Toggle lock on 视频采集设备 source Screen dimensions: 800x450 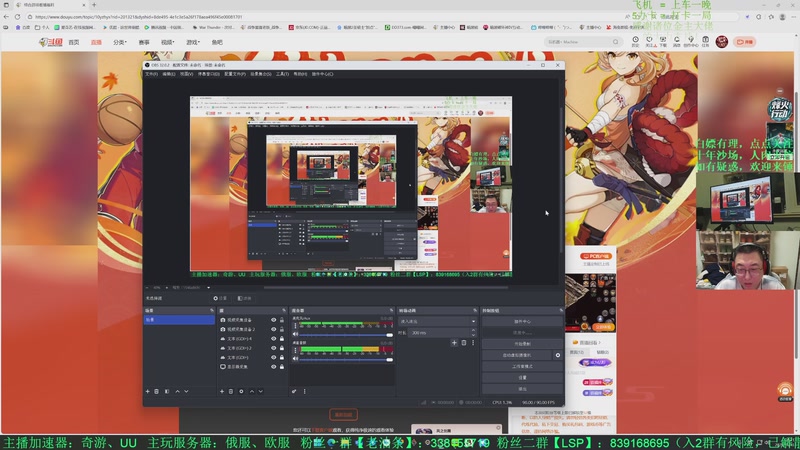tap(282, 320)
